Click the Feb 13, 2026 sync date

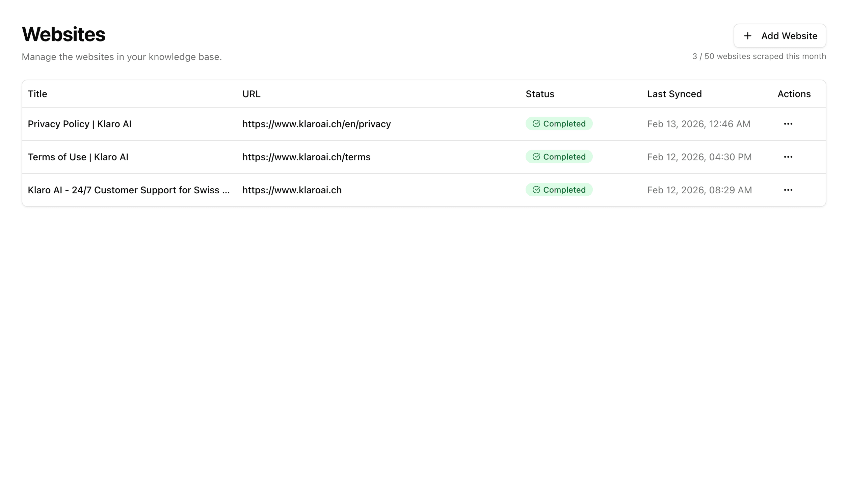click(x=698, y=124)
